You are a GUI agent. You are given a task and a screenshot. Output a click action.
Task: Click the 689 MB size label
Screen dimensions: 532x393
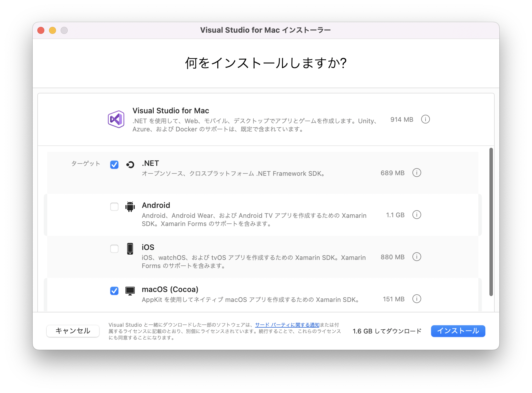[392, 173]
